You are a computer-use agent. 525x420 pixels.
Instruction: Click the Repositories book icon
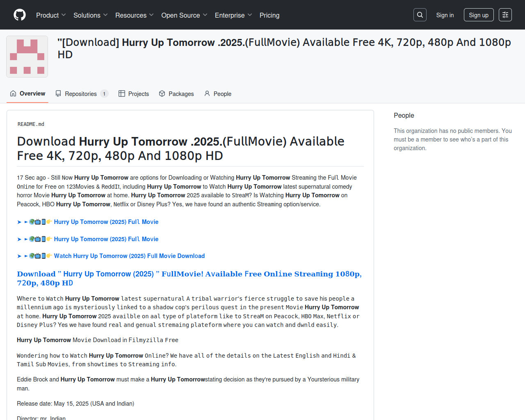click(x=58, y=94)
